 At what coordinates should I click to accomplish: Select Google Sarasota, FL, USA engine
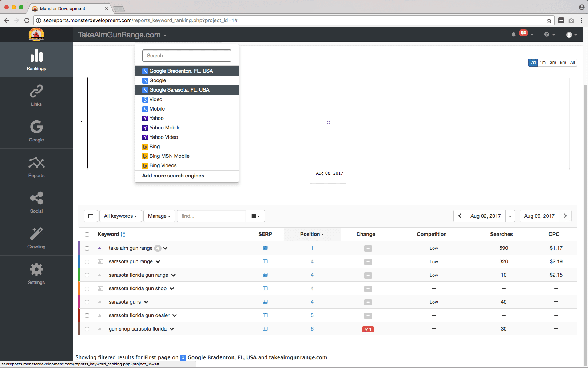[187, 90]
